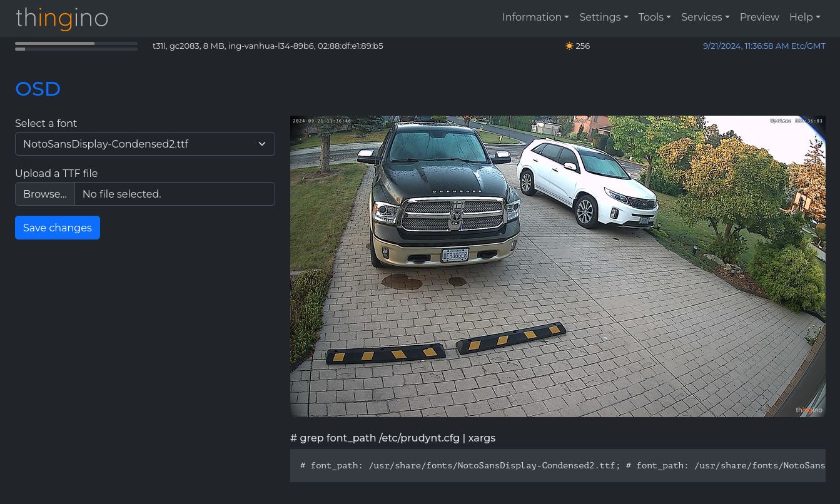The width and height of the screenshot is (840, 504).
Task: Go to the Preview page
Action: click(x=759, y=18)
